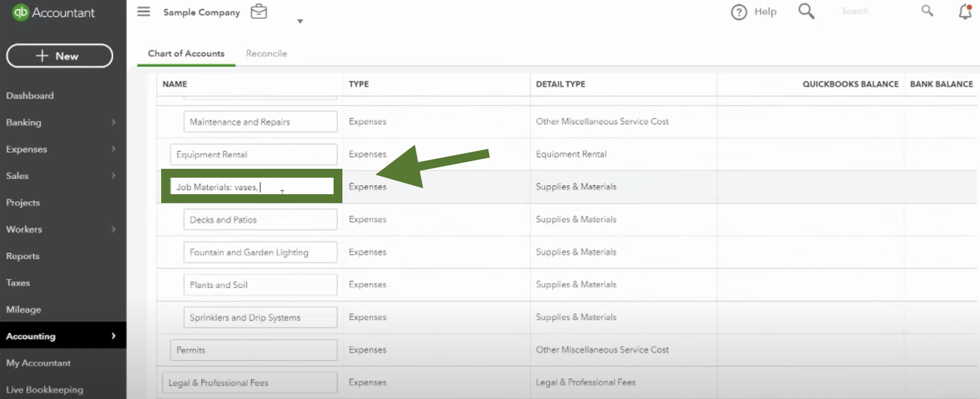Click the Plants and Soil name field
This screenshot has width=980, height=399.
click(260, 284)
